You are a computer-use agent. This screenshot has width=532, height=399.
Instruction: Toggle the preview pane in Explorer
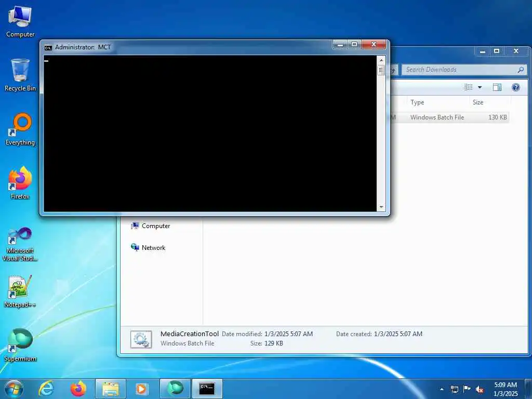[497, 87]
